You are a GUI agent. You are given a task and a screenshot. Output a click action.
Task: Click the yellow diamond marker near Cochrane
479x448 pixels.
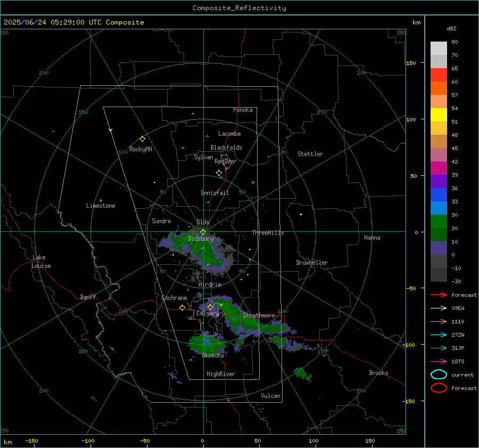tap(182, 307)
